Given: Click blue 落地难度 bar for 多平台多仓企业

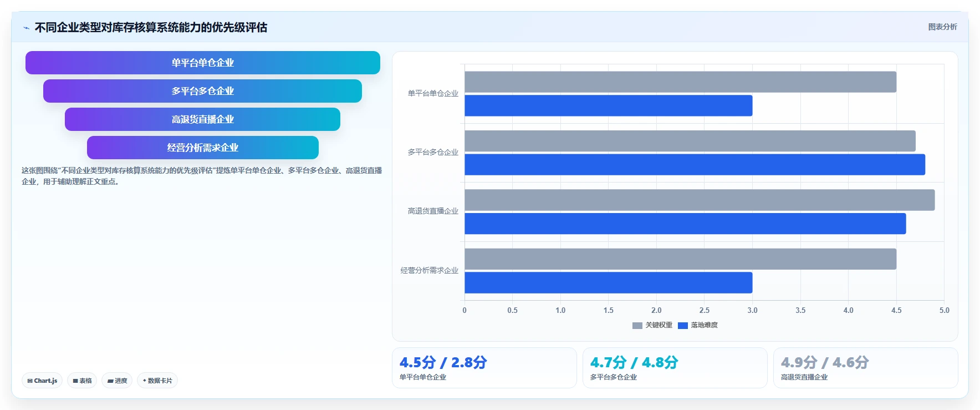Looking at the screenshot, I should (695, 165).
